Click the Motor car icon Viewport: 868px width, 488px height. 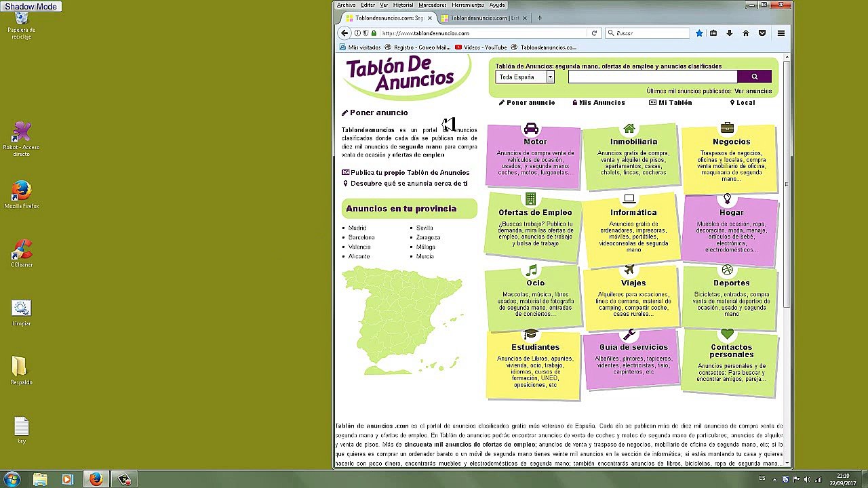click(531, 128)
